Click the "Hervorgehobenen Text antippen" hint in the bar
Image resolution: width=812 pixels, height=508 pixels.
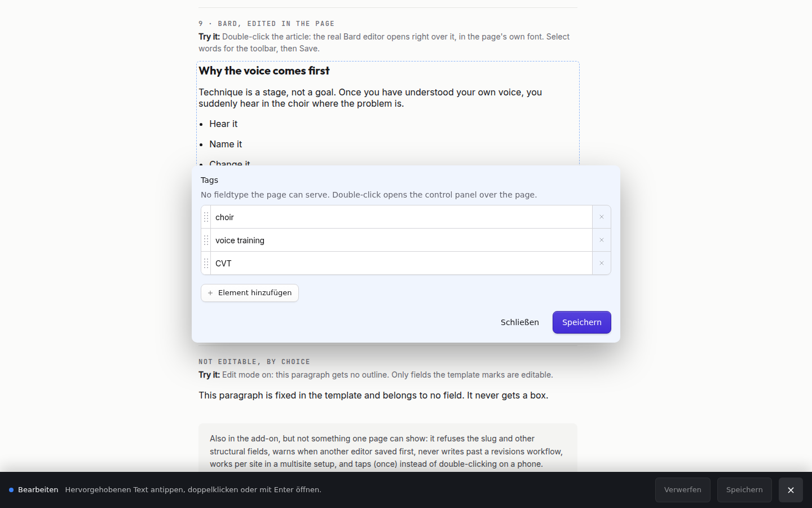(x=193, y=490)
